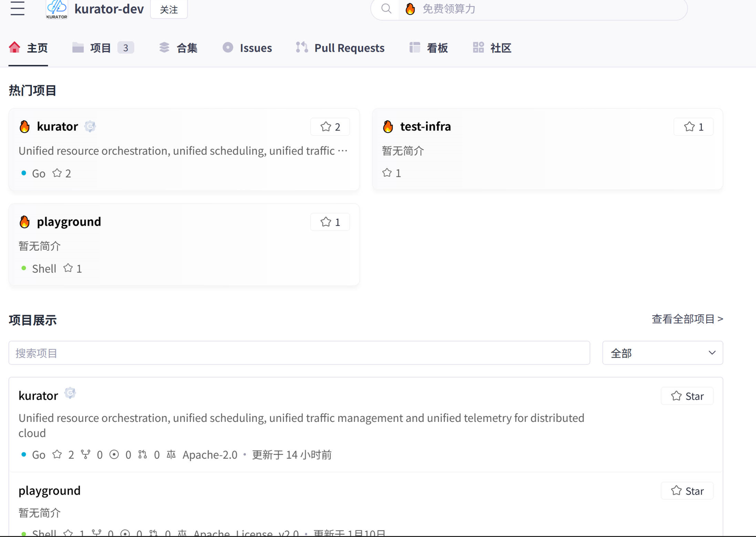Click the 热门项目 heading
The width and height of the screenshot is (756, 537).
pos(32,90)
